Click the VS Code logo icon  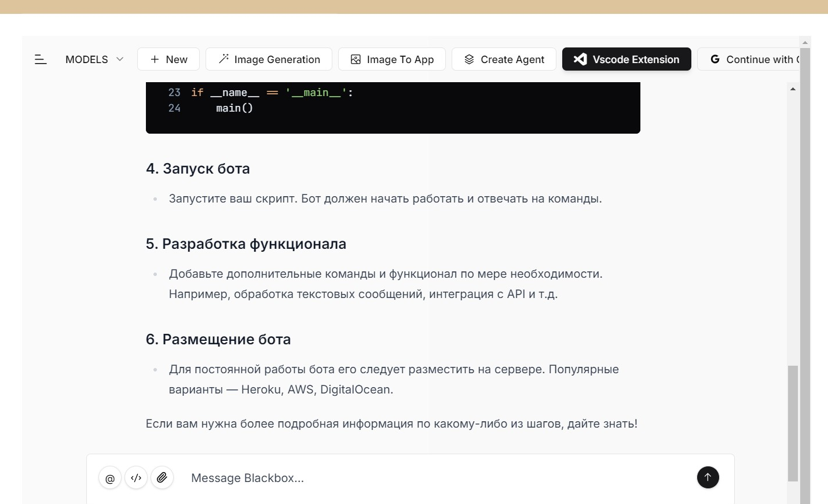pyautogui.click(x=580, y=59)
